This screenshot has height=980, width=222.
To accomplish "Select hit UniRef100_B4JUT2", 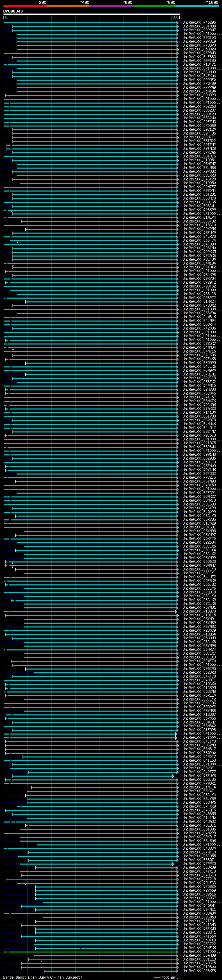I will point(199,577).
